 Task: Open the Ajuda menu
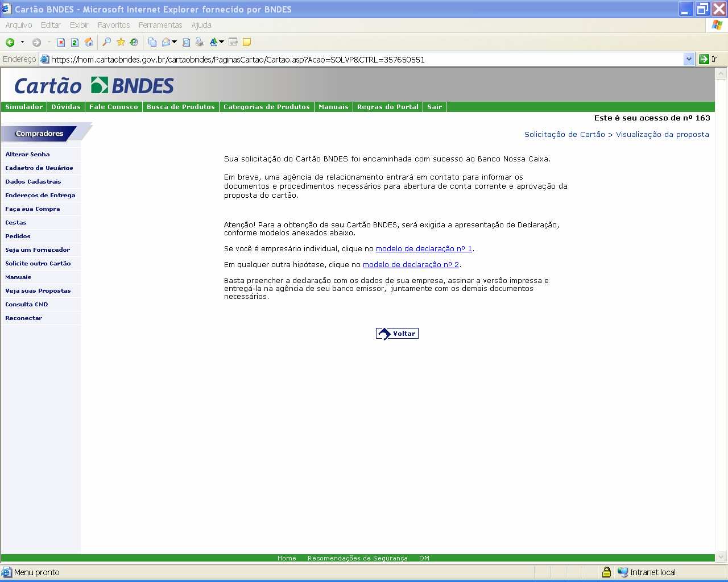[x=201, y=25]
